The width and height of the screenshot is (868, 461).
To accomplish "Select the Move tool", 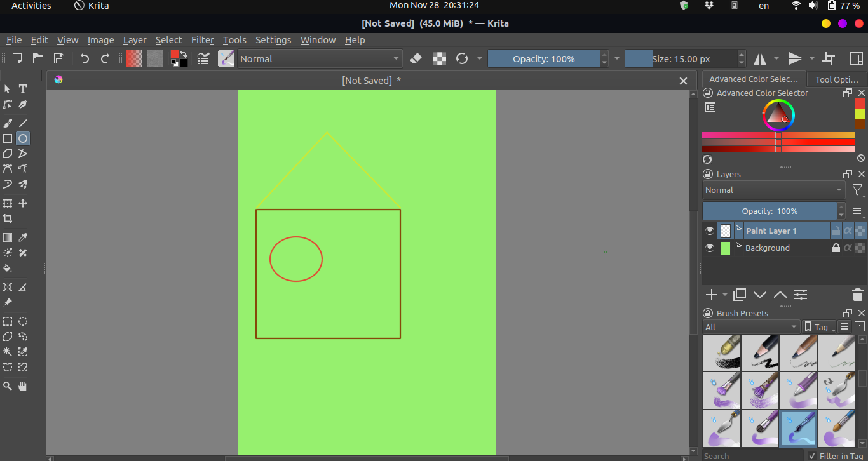I will coord(22,203).
